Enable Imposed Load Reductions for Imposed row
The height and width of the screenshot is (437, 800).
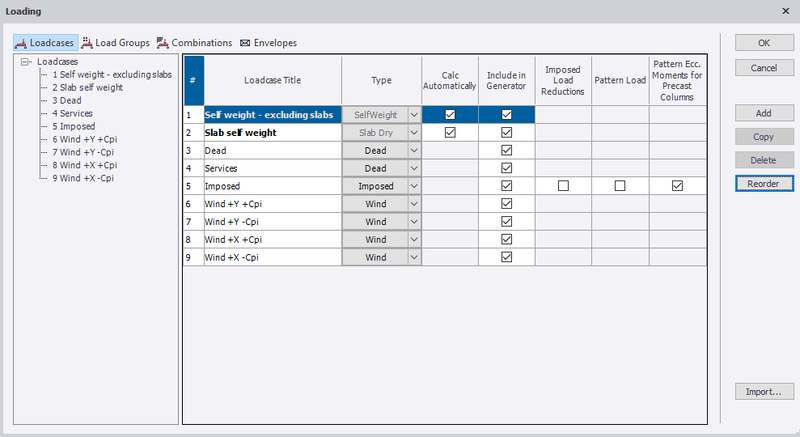[x=563, y=186]
